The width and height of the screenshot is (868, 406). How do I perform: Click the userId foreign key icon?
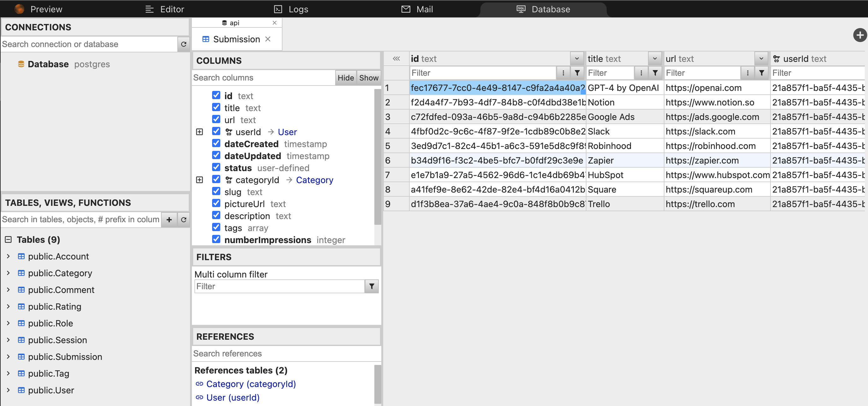pos(229,132)
